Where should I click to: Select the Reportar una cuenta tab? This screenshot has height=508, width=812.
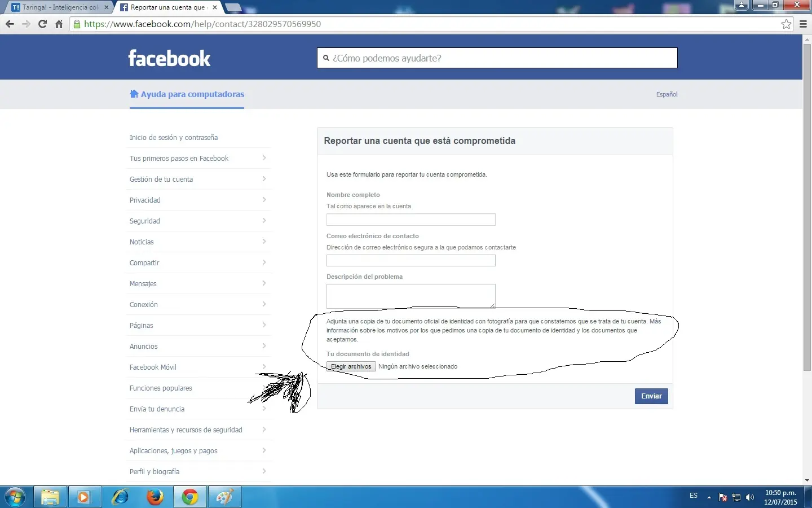pos(168,7)
